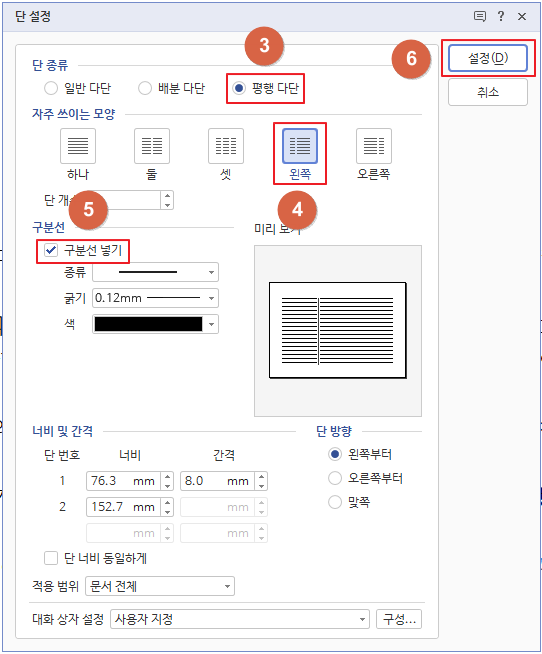Image resolution: width=542 pixels, height=654 pixels.
Task: Select 오른쪽부터 column direction
Action: click(335, 478)
